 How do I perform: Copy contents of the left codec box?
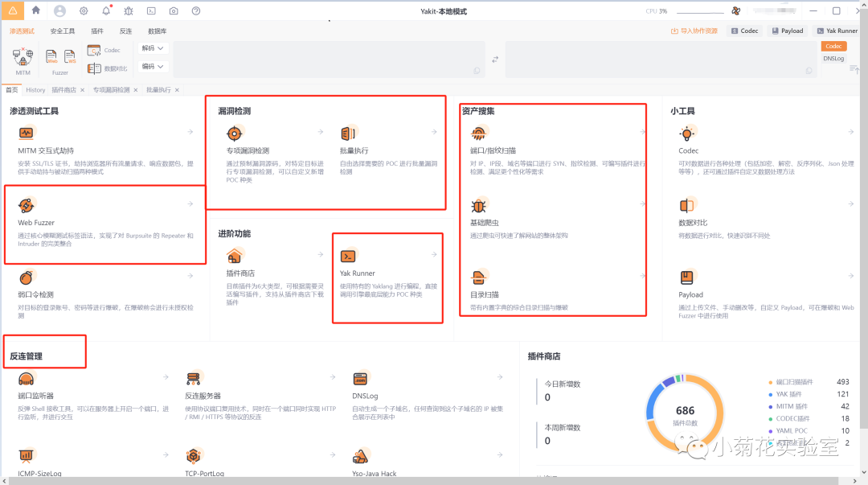tap(477, 71)
